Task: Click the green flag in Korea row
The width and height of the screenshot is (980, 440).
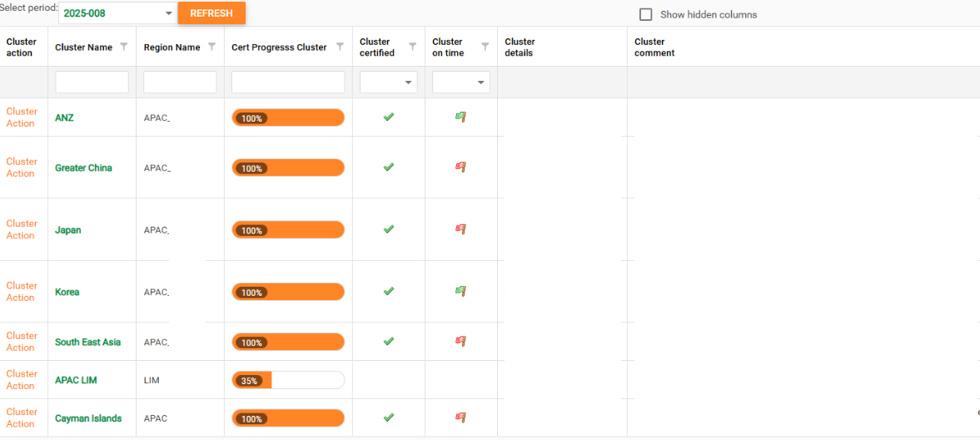Action: 460,292
